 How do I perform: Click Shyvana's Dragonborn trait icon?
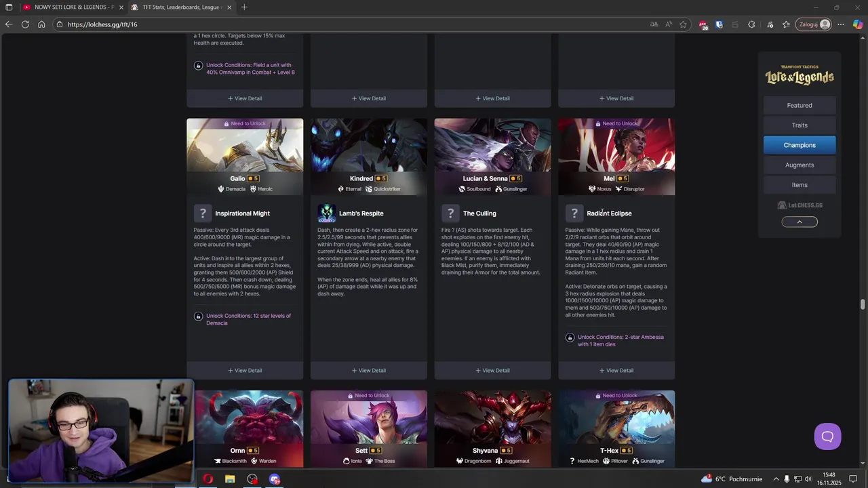[460, 461]
